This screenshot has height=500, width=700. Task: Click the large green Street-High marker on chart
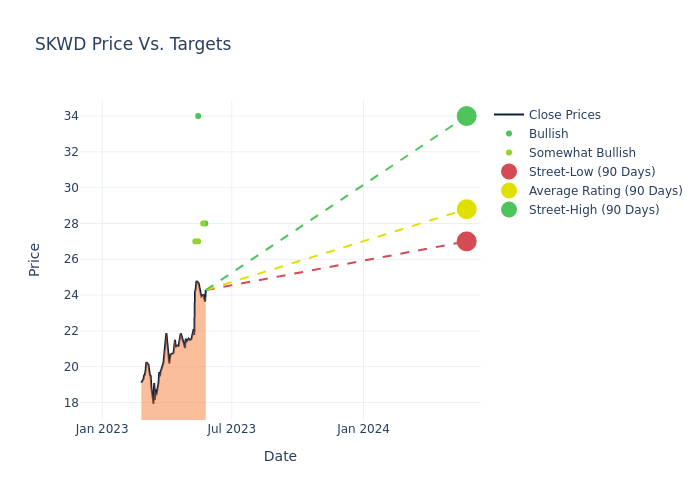pos(466,116)
